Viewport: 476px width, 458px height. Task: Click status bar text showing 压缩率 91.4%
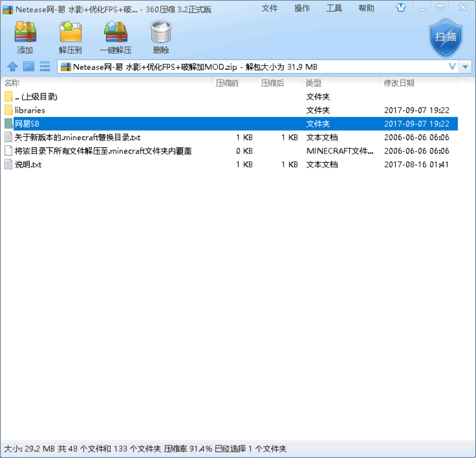coord(188,449)
